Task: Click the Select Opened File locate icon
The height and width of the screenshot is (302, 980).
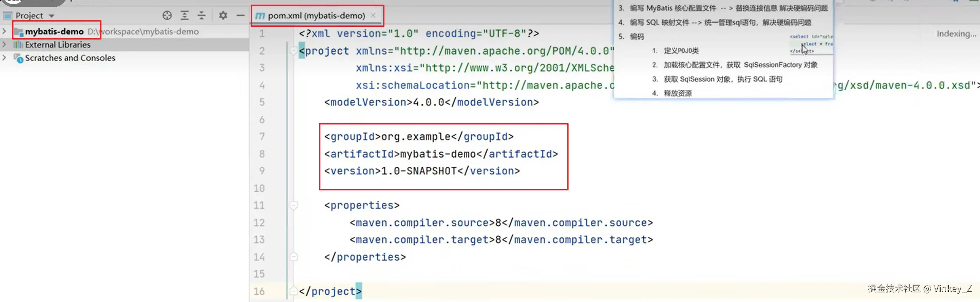Action: pos(167,16)
